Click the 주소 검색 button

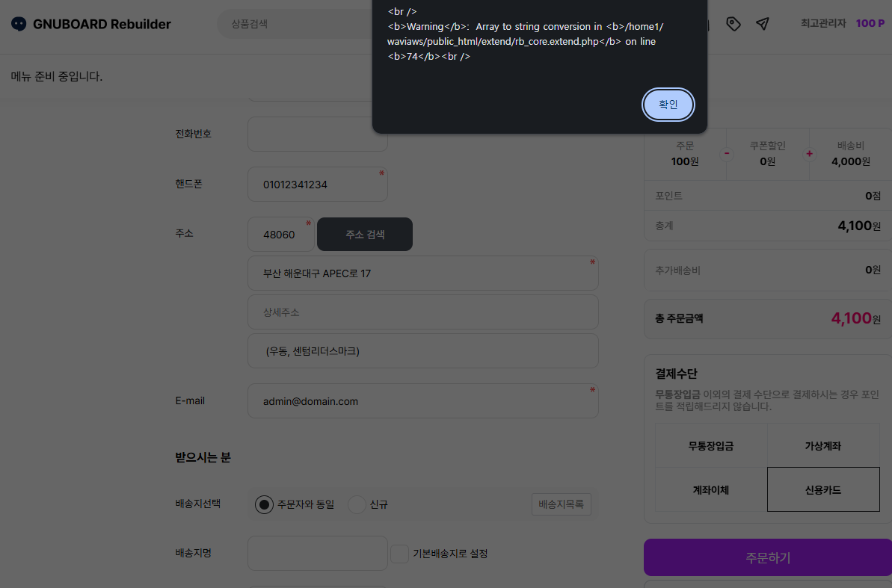[365, 235]
